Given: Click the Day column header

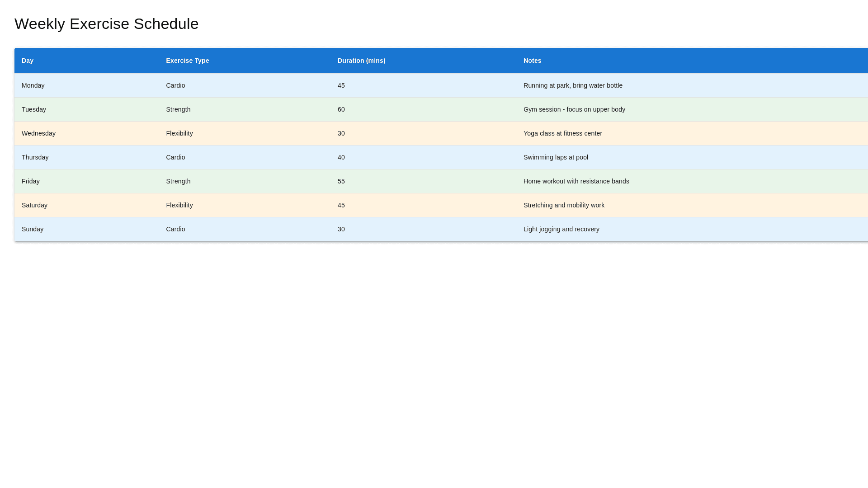Looking at the screenshot, I should point(28,61).
